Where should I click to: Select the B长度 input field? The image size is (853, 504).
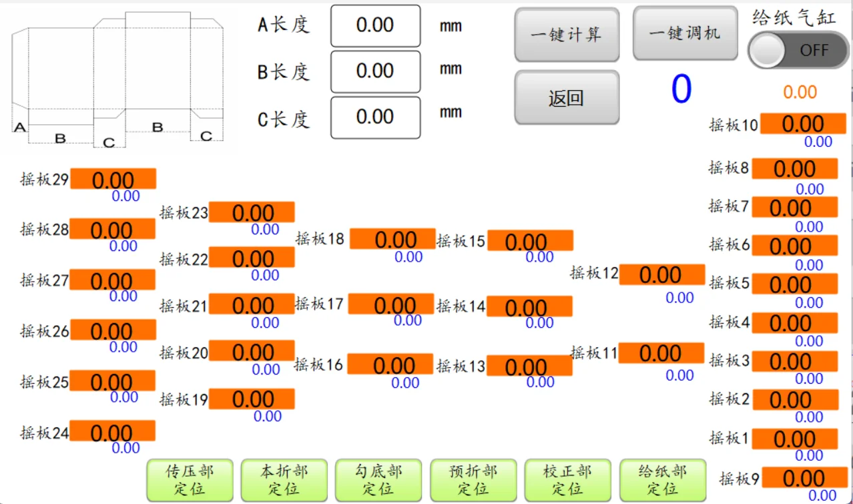376,71
